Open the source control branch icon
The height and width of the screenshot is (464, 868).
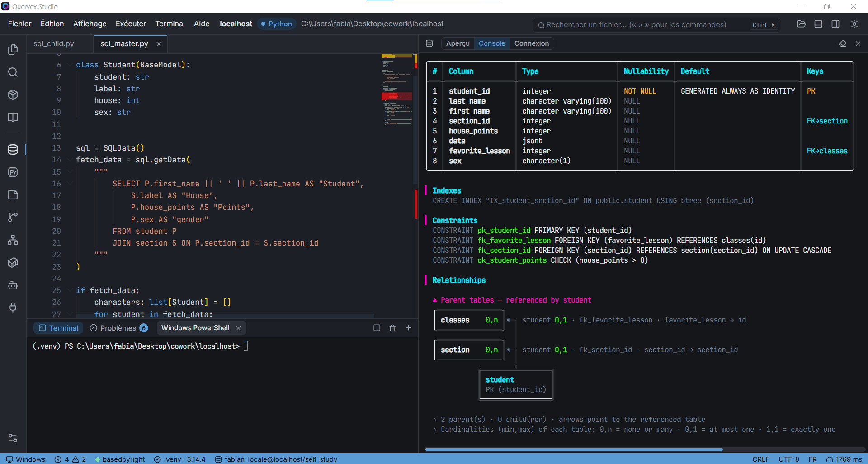click(x=13, y=217)
